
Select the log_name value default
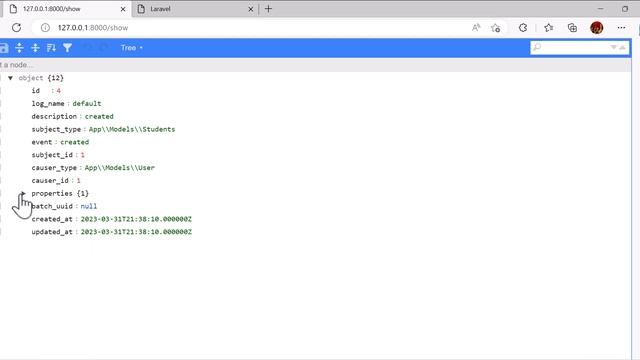pos(87,103)
